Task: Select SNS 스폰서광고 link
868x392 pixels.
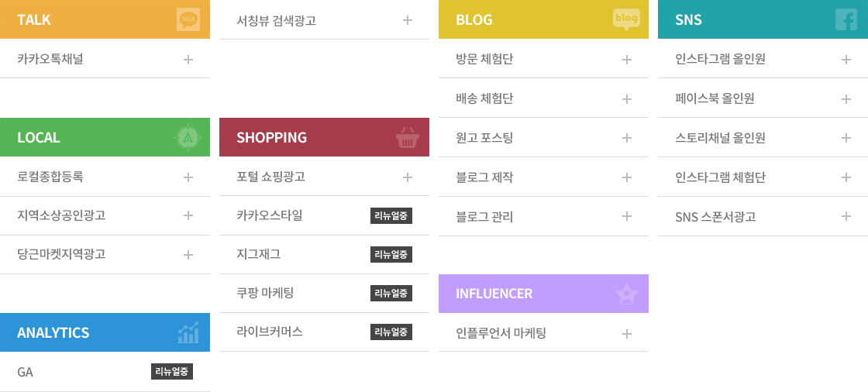Action: click(x=715, y=216)
